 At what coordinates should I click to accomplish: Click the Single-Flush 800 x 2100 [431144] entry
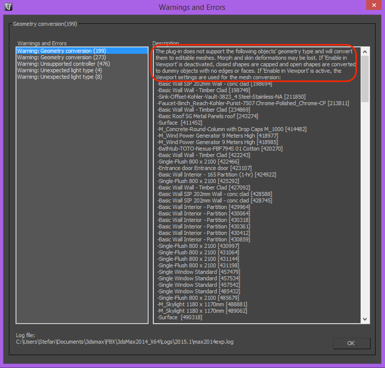tap(198, 259)
